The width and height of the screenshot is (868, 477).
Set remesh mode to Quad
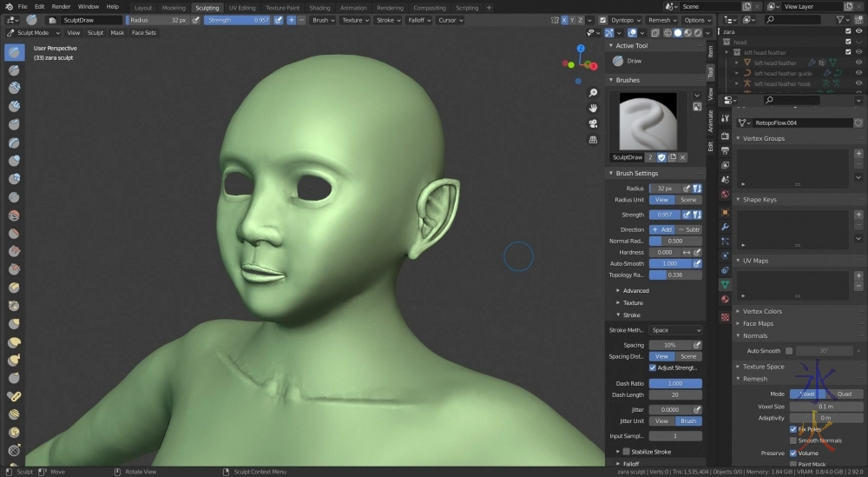tap(844, 394)
